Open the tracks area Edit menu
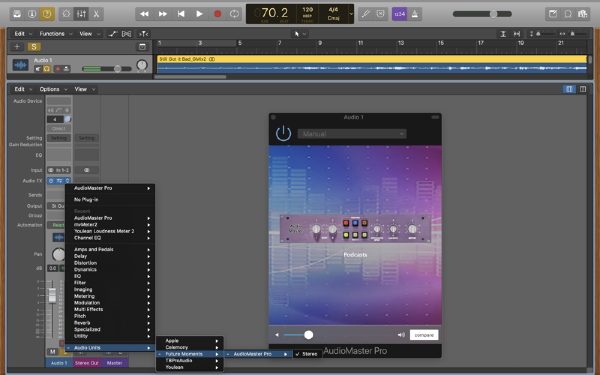 pos(23,34)
